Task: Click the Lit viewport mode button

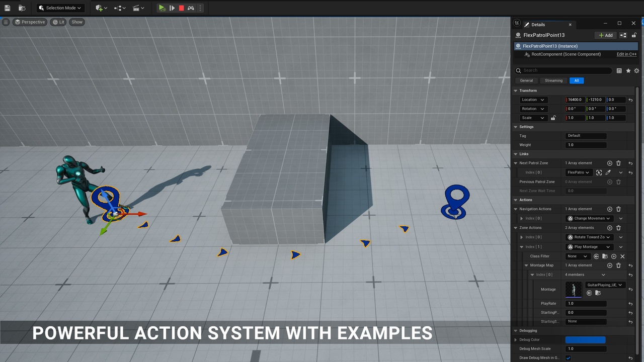Action: click(x=58, y=22)
